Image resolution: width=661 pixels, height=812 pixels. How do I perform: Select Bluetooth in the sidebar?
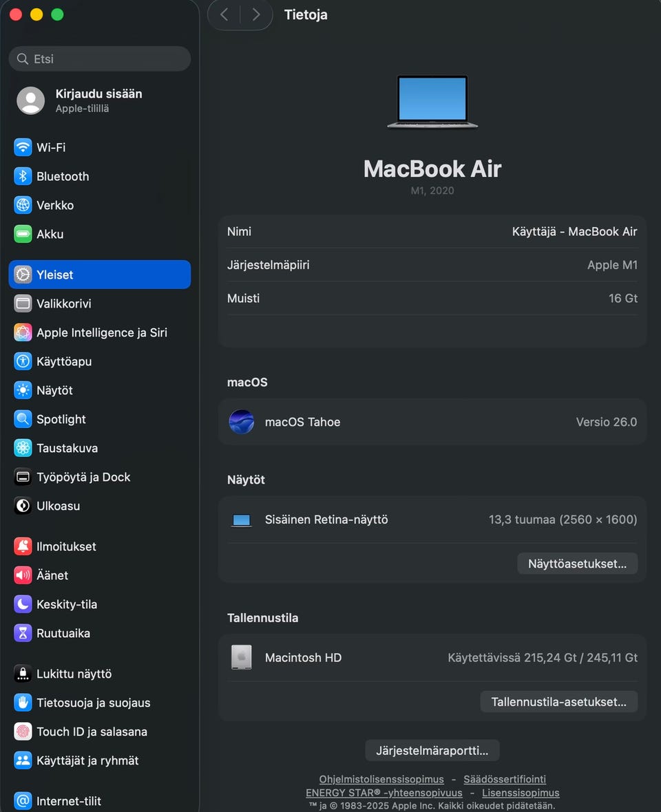(x=99, y=176)
